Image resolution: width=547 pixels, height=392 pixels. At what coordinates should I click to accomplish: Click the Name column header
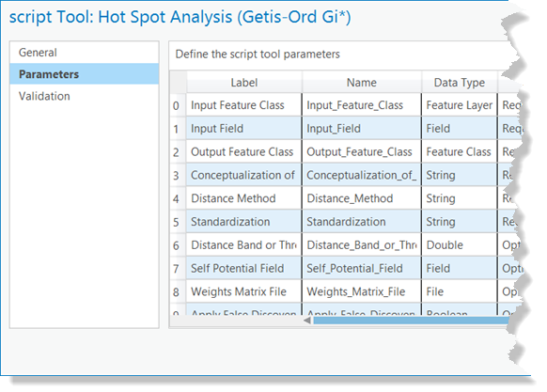pyautogui.click(x=362, y=83)
